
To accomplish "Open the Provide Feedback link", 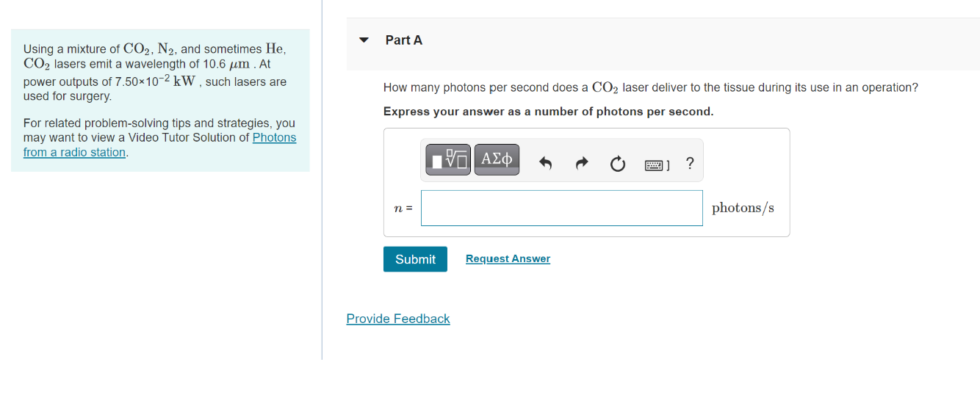I will 397,319.
